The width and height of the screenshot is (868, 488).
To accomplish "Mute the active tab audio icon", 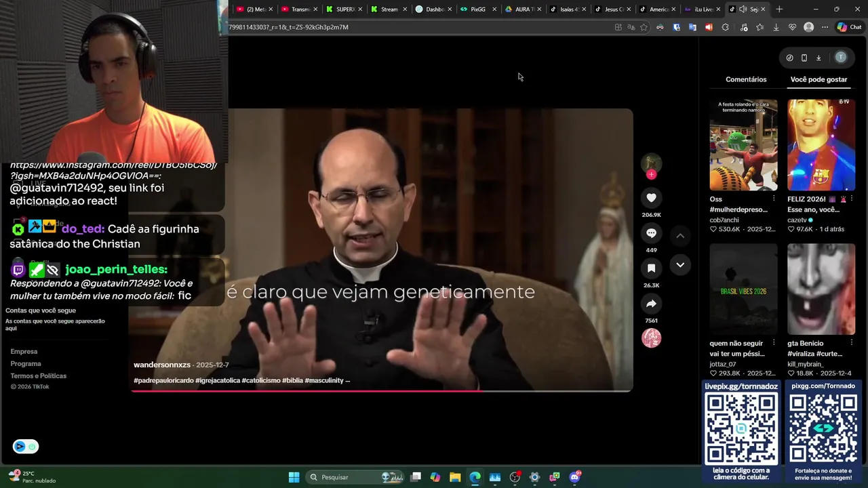I will pyautogui.click(x=743, y=9).
